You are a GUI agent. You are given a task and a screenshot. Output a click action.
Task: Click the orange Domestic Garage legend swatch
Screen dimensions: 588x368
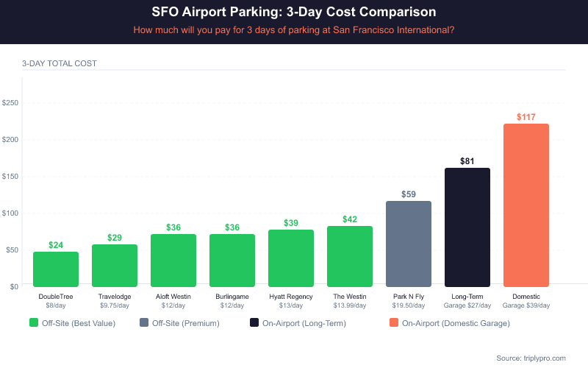(x=393, y=322)
